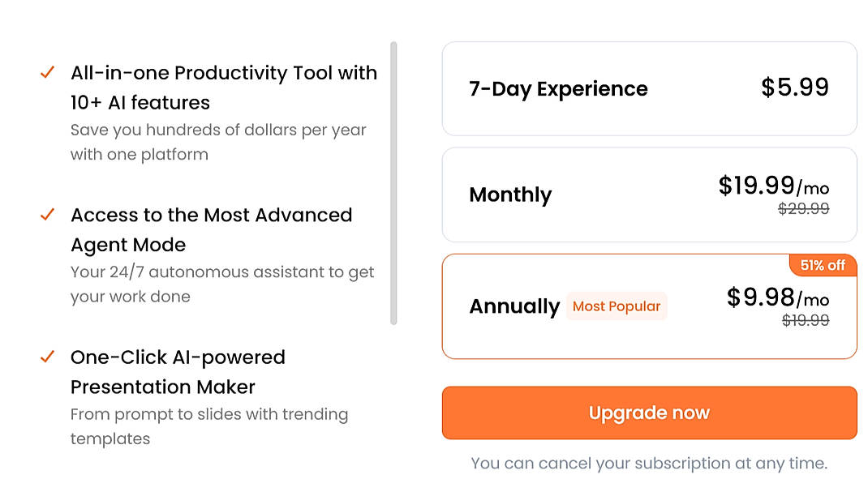This screenshot has height=479, width=868.
Task: Select the Annually subscription plan
Action: tap(649, 306)
